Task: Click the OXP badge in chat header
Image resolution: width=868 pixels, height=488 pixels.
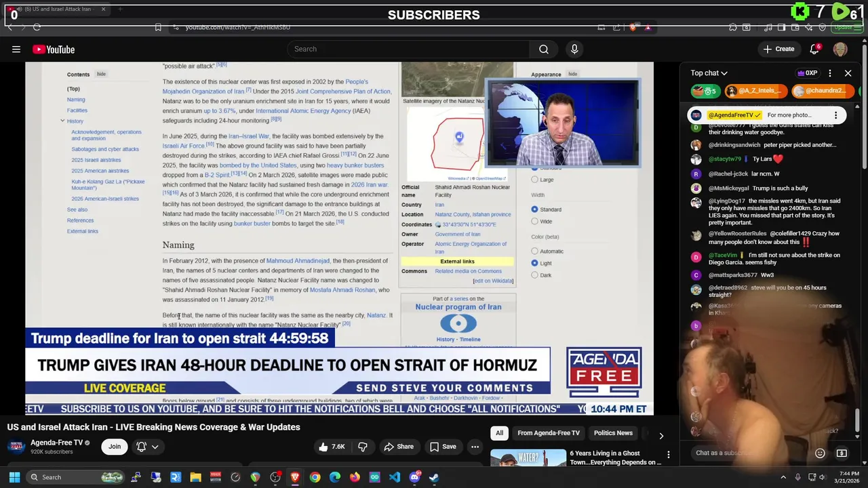Action: [807, 73]
